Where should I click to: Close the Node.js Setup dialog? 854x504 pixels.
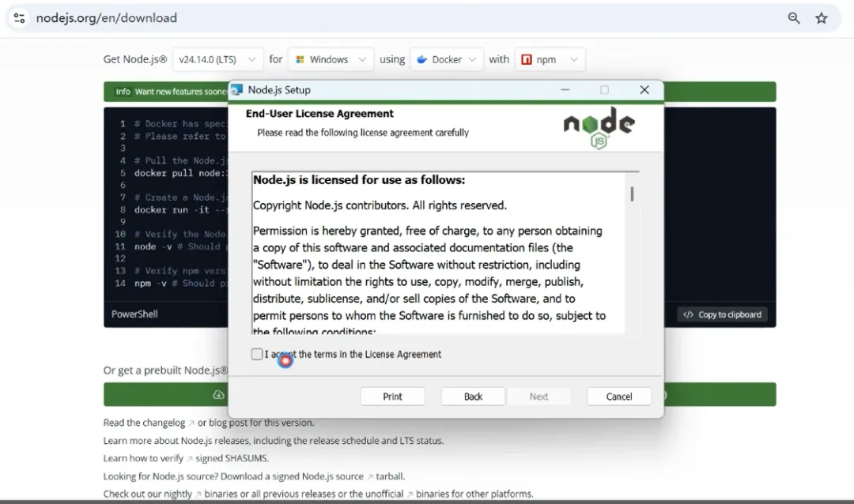tap(644, 90)
